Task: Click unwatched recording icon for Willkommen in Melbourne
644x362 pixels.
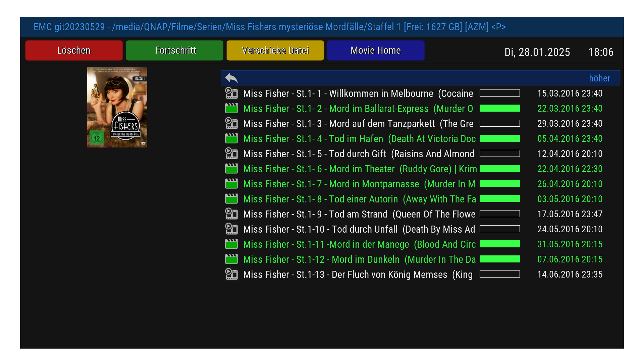Action: 231,93
